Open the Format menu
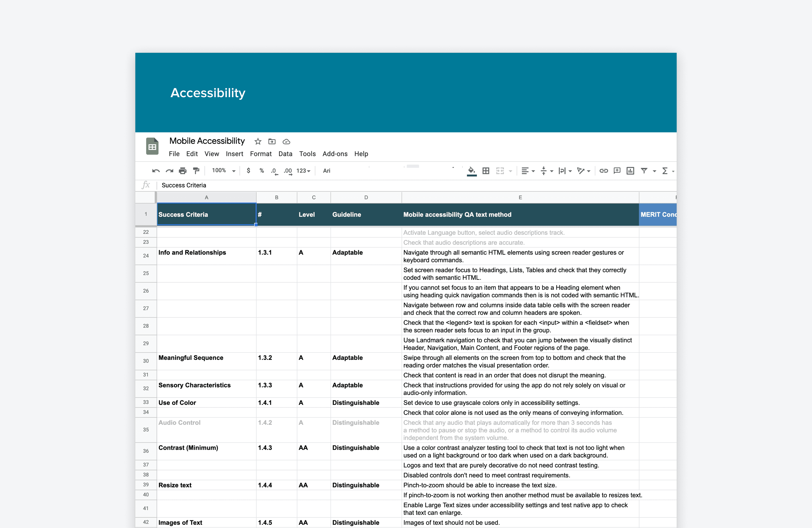Viewport: 812px width, 528px height. tap(261, 154)
